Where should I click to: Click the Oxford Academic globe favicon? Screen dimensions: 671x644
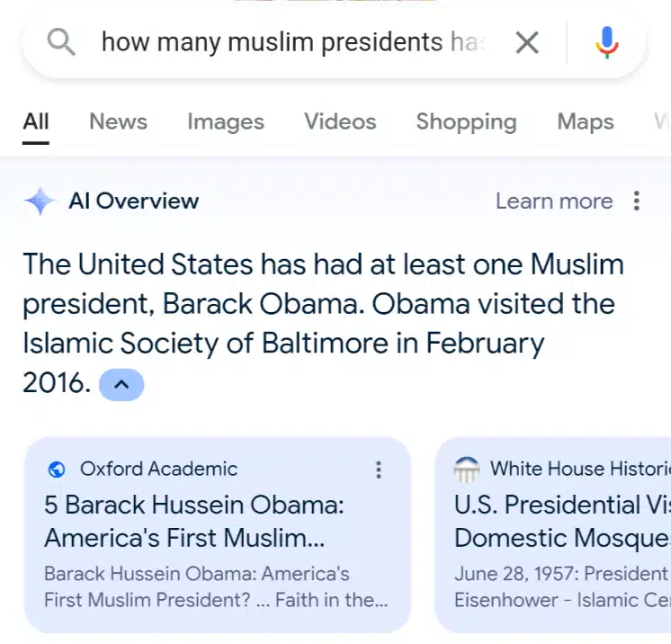pyautogui.click(x=57, y=469)
